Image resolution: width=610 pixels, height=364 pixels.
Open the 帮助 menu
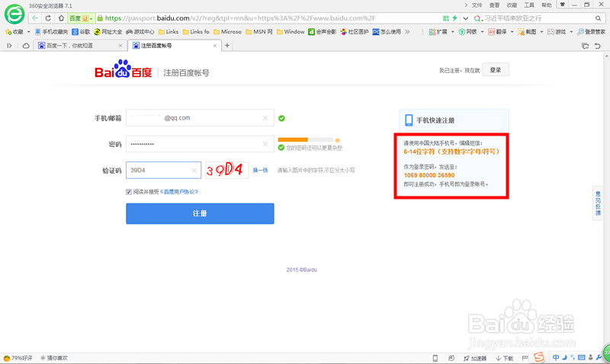point(547,5)
